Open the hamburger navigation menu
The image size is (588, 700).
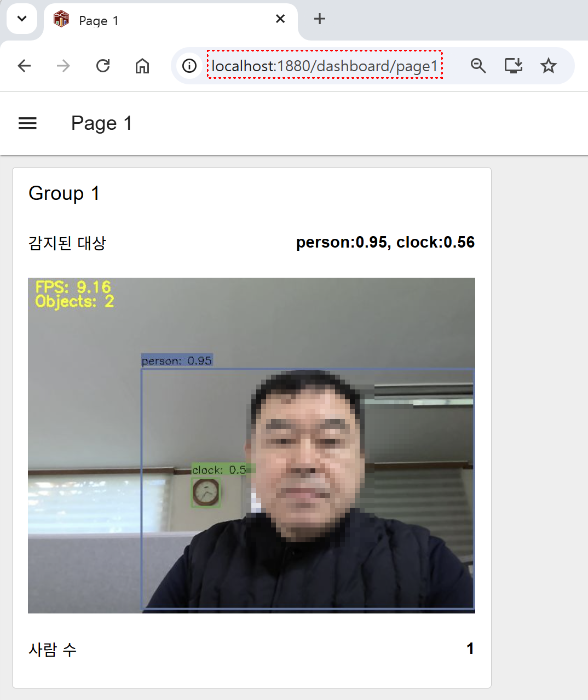[27, 123]
